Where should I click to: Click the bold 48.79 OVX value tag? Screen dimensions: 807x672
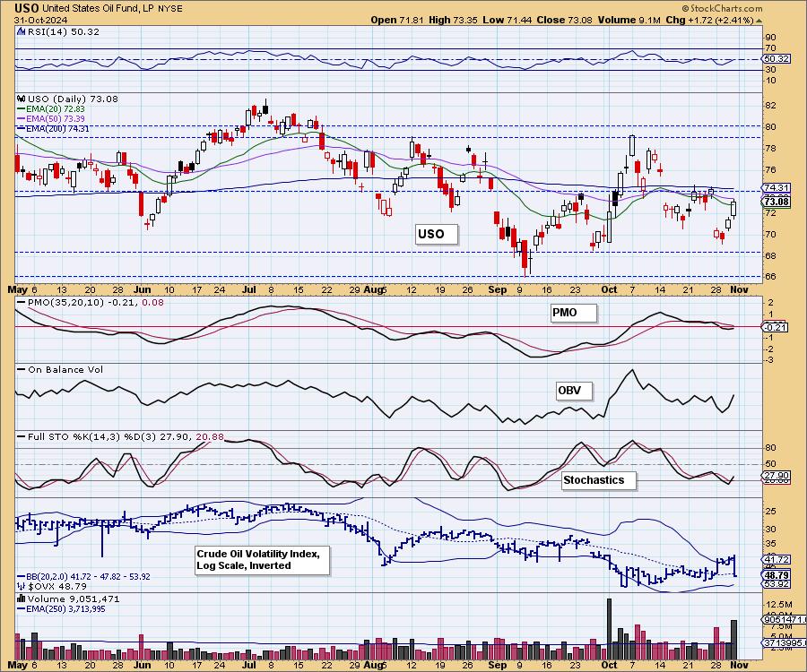777,575
